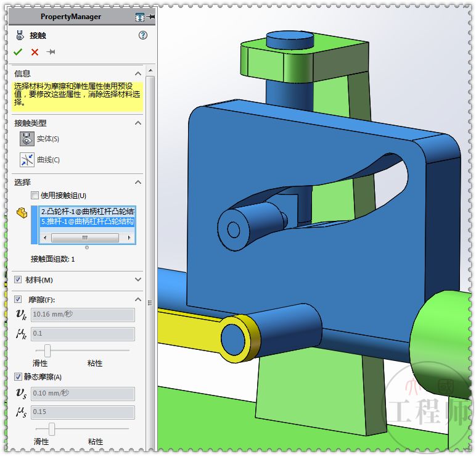Image resolution: width=476 pixels, height=456 pixels.
Task: Collapse the 接触类型 section
Action: pos(138,123)
